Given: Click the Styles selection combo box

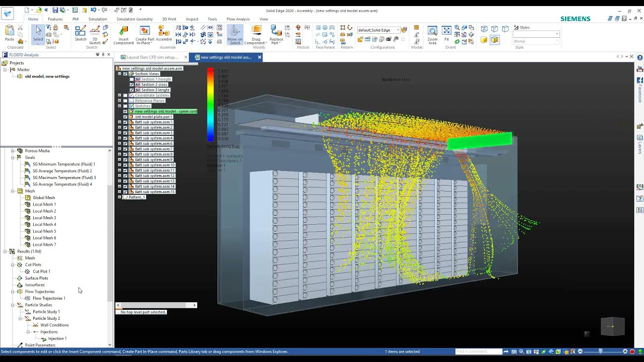Looking at the screenshot, I should 536,34.
